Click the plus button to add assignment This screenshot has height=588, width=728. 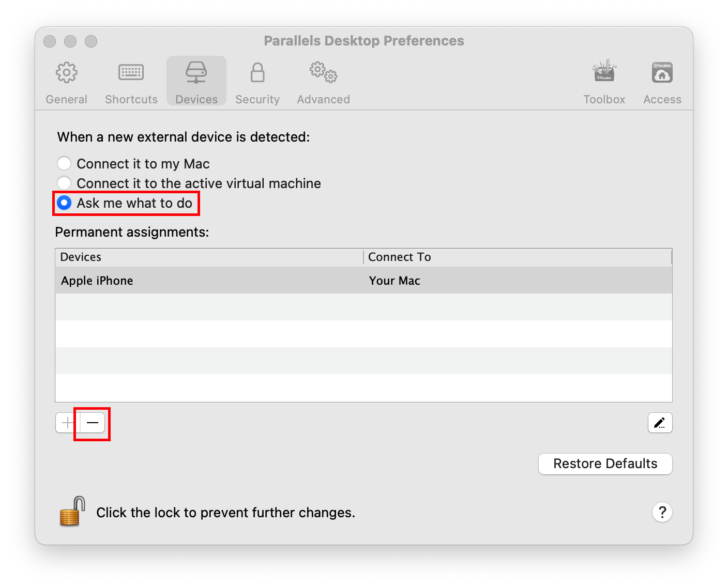click(x=68, y=423)
